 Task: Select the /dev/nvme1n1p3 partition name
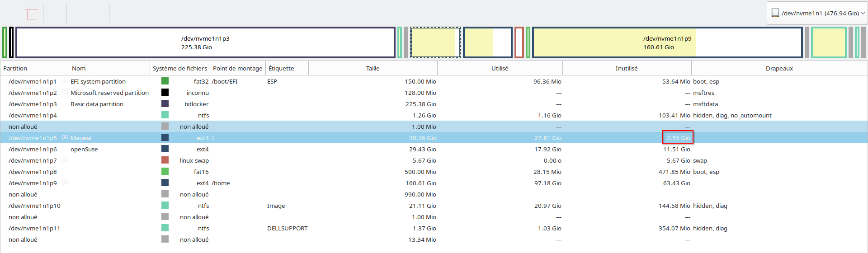(x=33, y=104)
